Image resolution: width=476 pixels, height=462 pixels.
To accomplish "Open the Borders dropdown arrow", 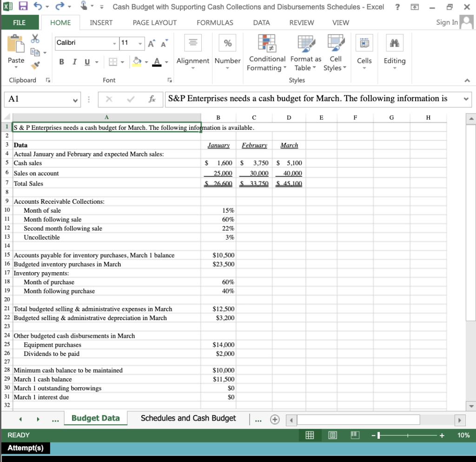I will (x=122, y=62).
